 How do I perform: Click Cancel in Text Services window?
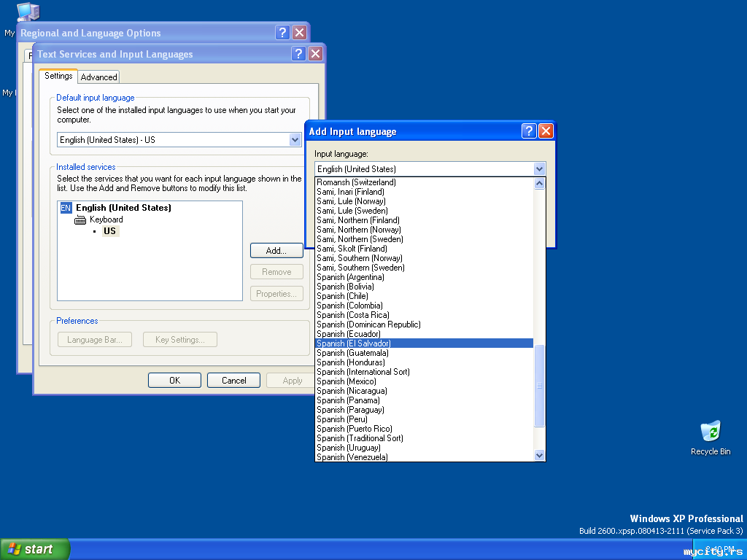click(233, 380)
